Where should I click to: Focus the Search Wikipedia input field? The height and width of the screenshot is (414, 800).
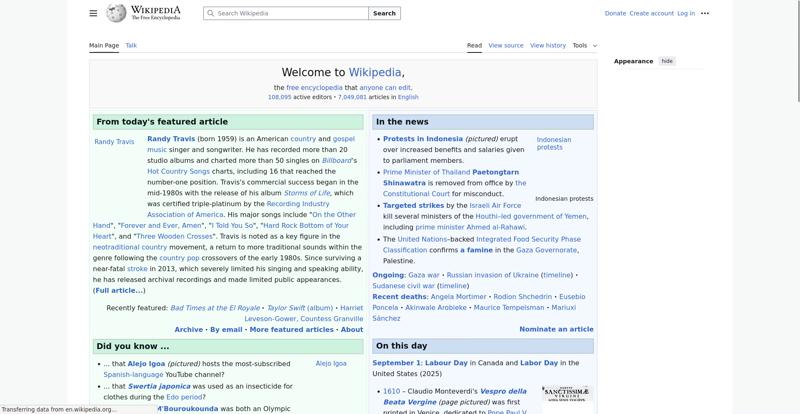point(286,13)
